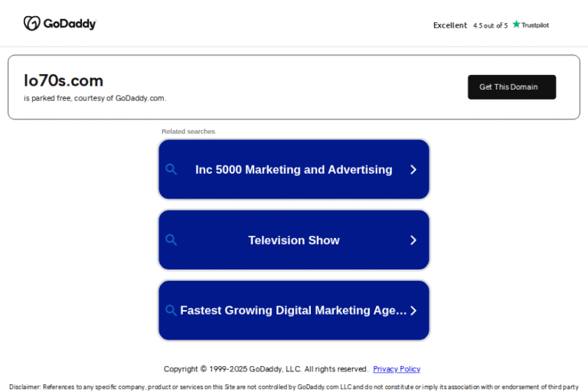Click the Trustpilot brand name

tap(535, 25)
